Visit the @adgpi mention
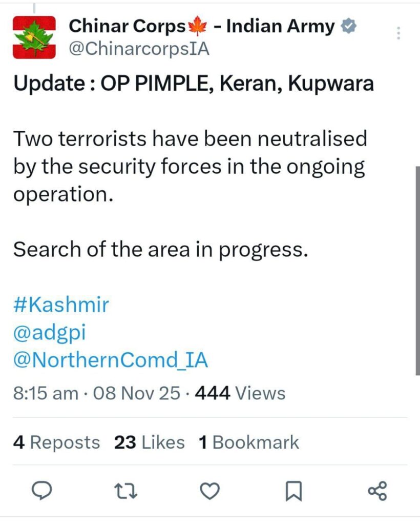The image size is (420, 525). (x=49, y=333)
